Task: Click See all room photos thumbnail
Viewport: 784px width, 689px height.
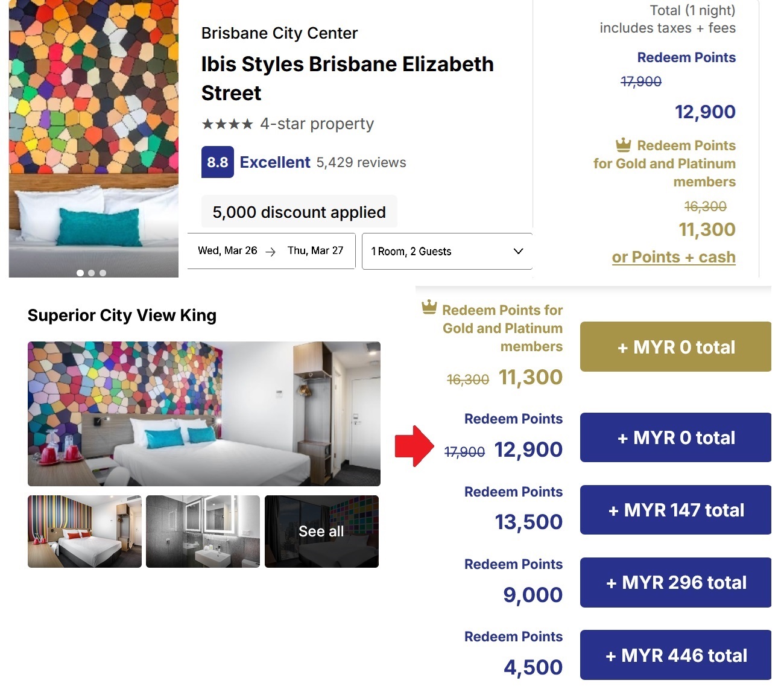Action: (321, 532)
